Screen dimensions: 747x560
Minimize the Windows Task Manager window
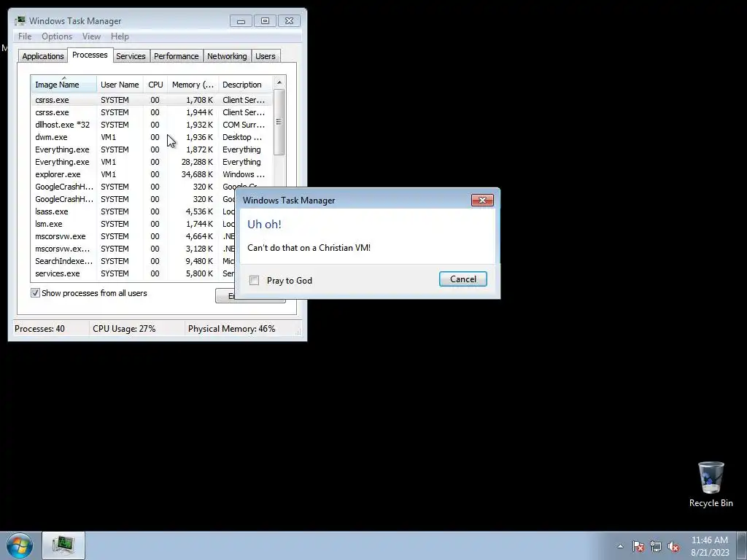coord(241,21)
